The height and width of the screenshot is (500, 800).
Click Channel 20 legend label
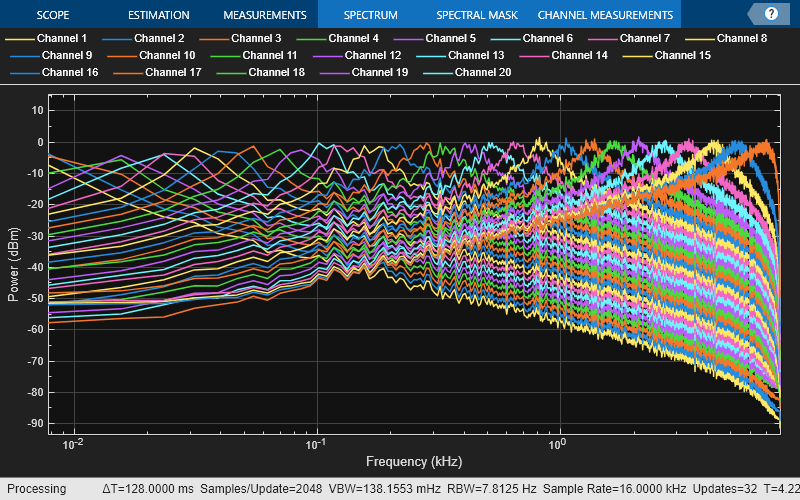[x=483, y=72]
